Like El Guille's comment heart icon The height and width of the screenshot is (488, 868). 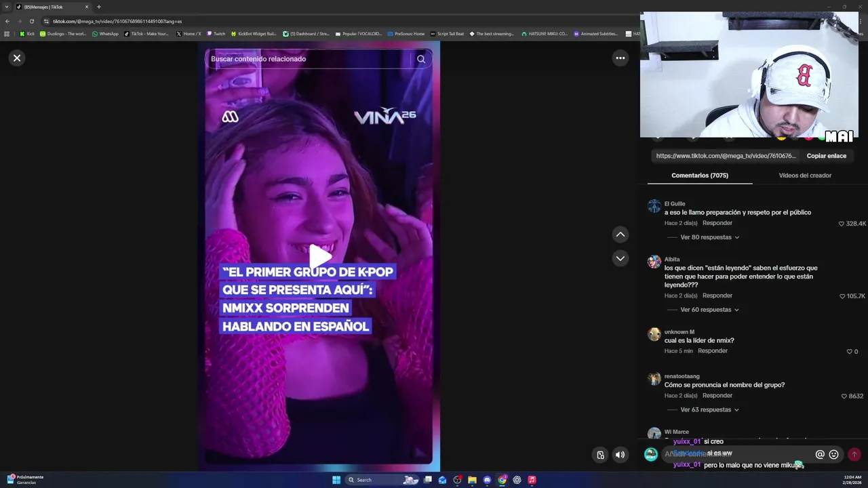tap(842, 224)
